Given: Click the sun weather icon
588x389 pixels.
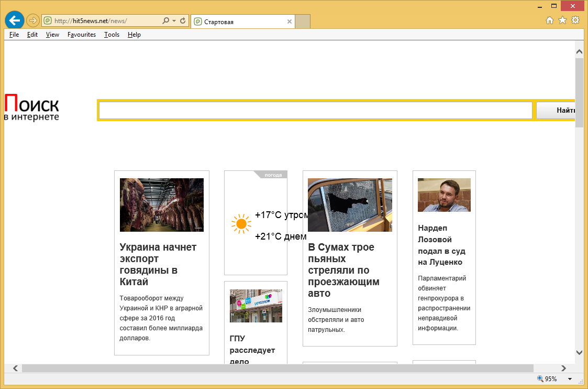Looking at the screenshot, I should pos(241,224).
